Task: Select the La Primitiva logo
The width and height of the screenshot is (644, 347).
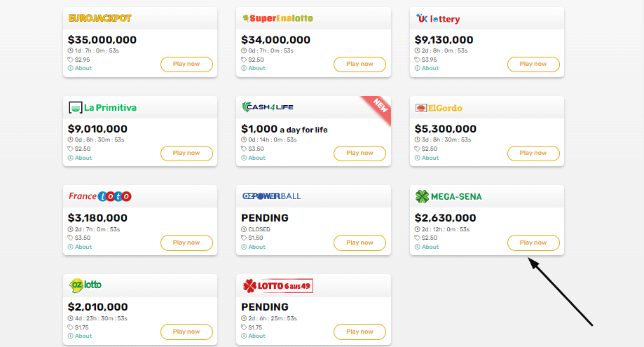Action: tap(103, 107)
